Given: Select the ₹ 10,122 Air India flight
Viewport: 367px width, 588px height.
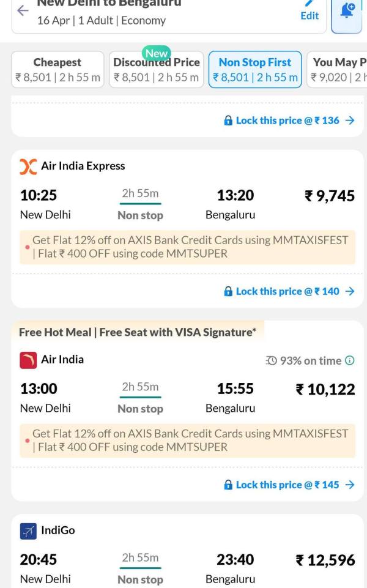Looking at the screenshot, I should click(183, 397).
